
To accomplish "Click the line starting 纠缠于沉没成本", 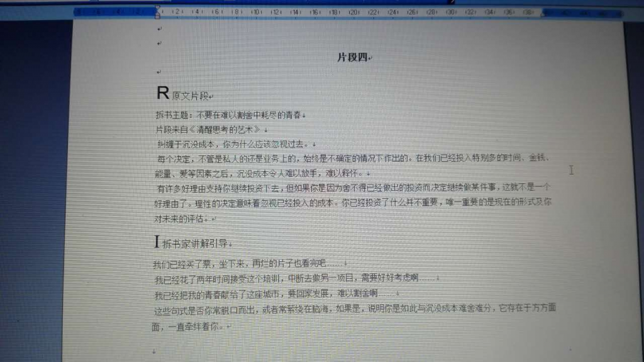I will click(x=233, y=144).
